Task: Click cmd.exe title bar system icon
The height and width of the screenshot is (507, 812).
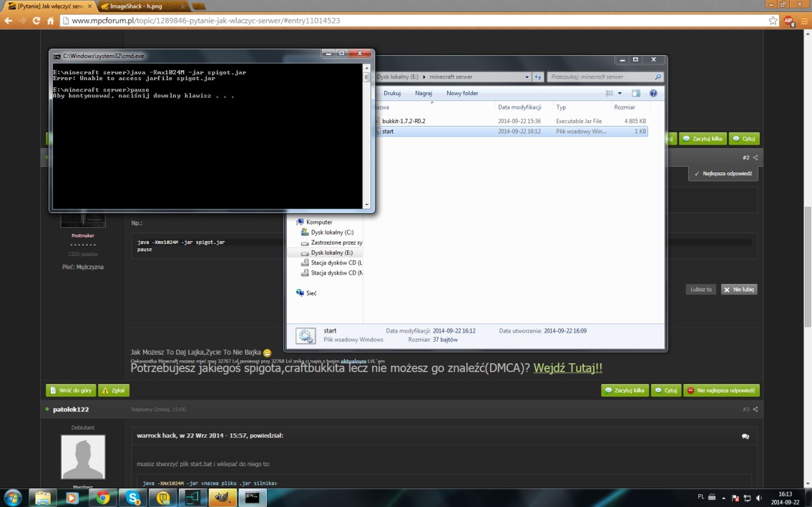Action: [x=57, y=56]
